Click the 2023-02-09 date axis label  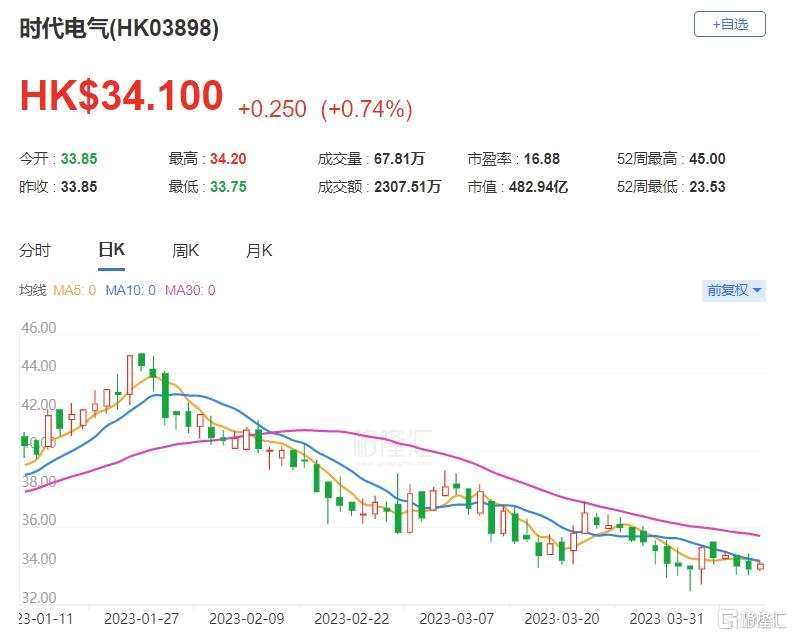pos(247,619)
